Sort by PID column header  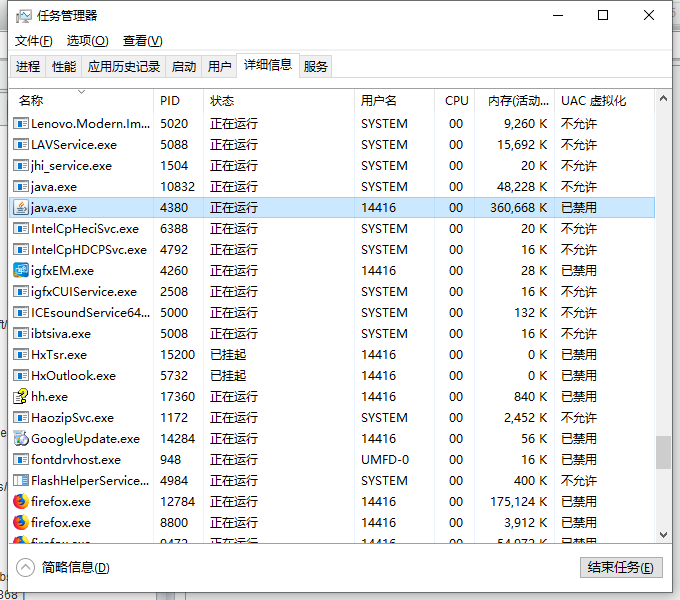point(178,101)
